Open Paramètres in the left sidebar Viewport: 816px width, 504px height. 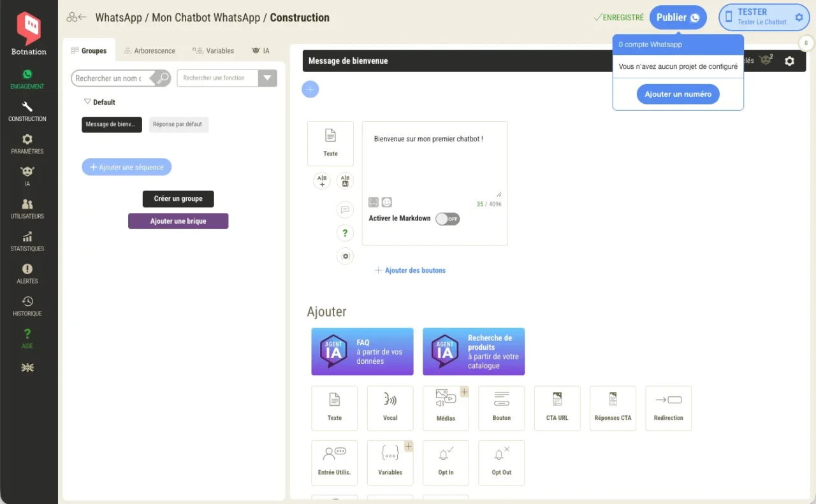pos(27,144)
